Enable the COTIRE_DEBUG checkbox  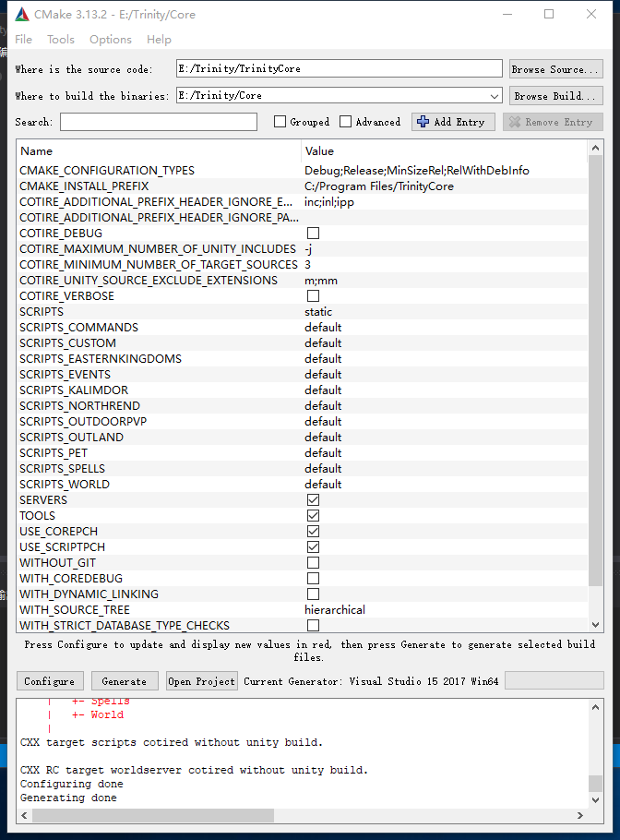[x=313, y=233]
